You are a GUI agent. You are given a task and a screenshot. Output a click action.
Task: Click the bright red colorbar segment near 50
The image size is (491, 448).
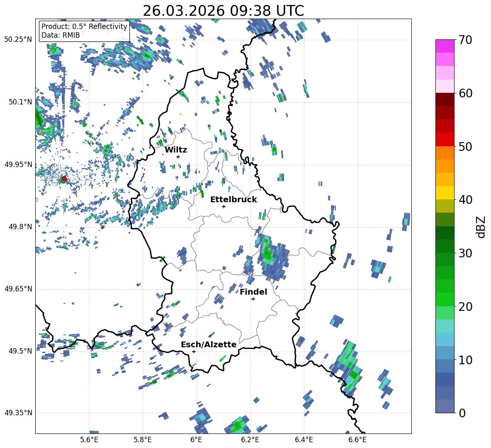point(445,140)
